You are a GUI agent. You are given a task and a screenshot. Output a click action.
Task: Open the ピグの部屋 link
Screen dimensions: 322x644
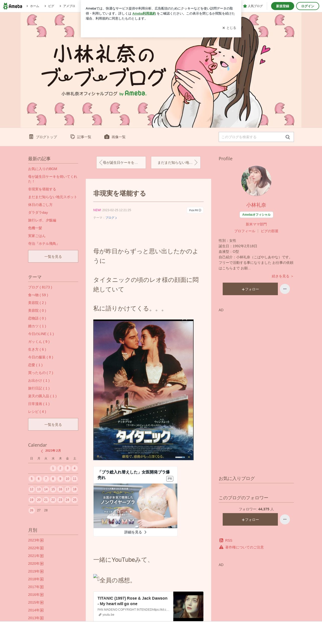pyautogui.click(x=270, y=231)
